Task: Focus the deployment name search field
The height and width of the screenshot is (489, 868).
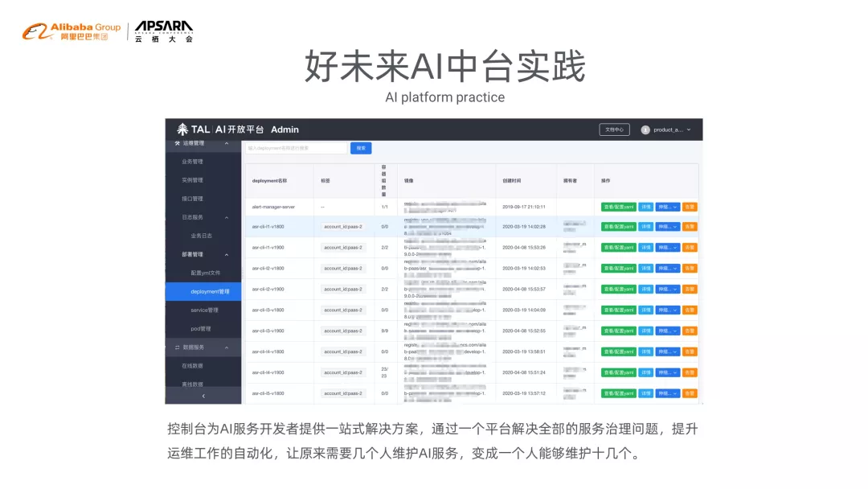Action: pyautogui.click(x=296, y=149)
